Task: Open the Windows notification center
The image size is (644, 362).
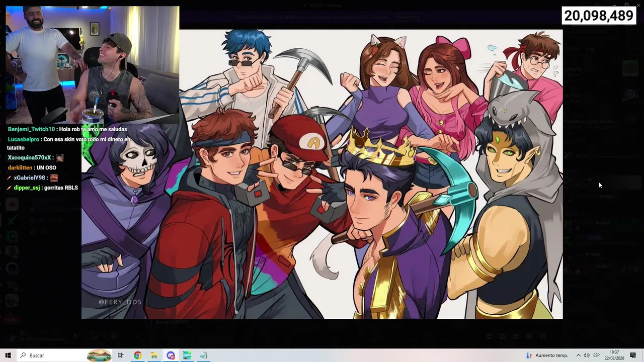Action: 633,355
